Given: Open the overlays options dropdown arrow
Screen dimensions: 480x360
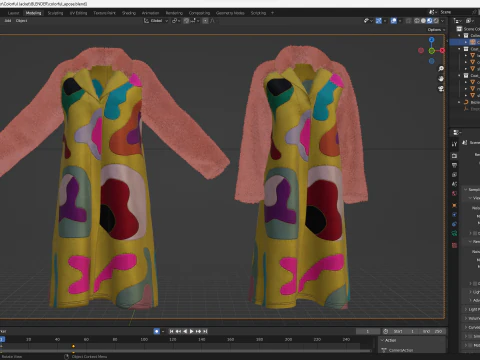Looking at the screenshot, I should click(x=400, y=21).
